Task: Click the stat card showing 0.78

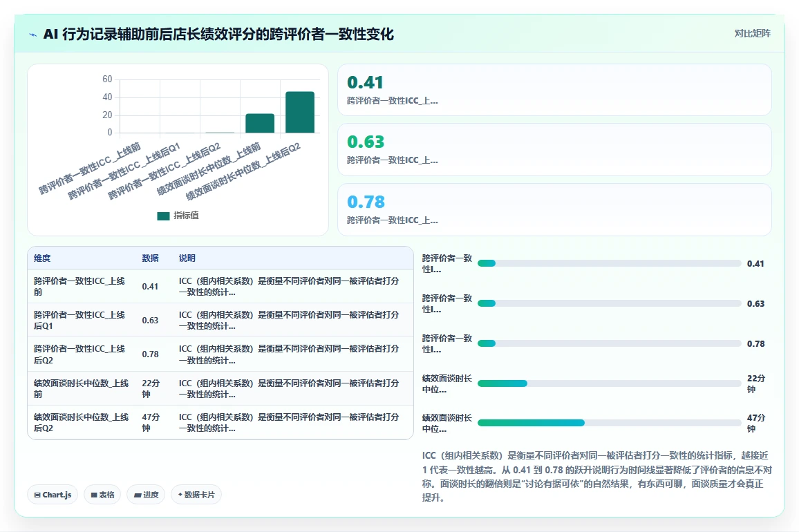Action: pyautogui.click(x=554, y=209)
